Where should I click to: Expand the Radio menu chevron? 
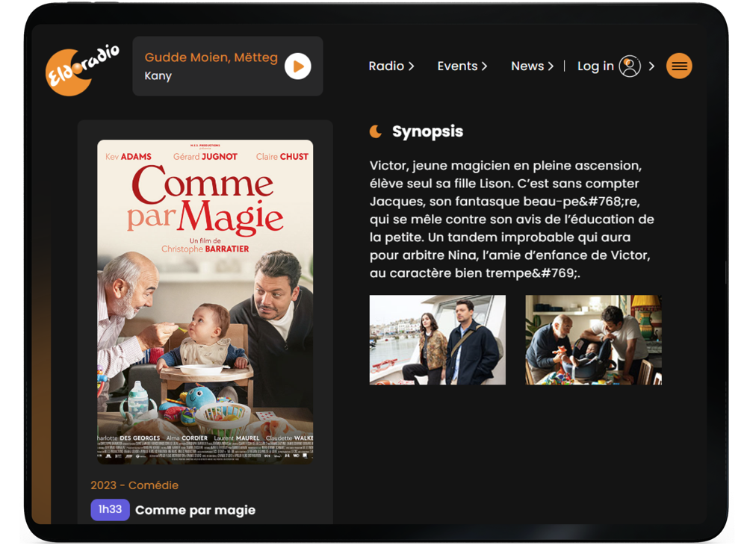(x=411, y=66)
